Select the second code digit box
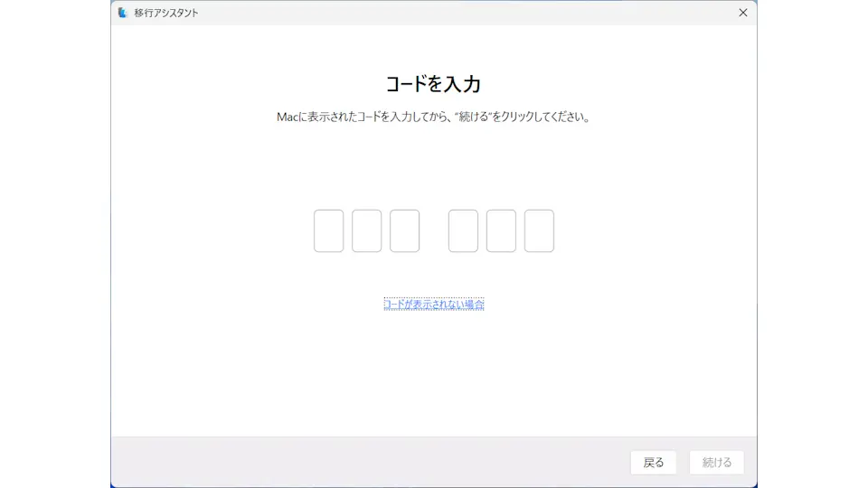868x488 pixels. [x=366, y=231]
